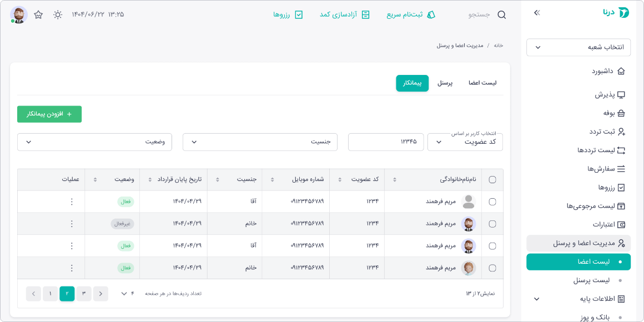Click the خانه breadcrumb link
The image size is (644, 322).
pos(498,45)
